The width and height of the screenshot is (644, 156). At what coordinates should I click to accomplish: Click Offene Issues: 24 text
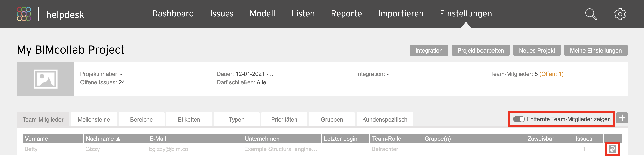tap(102, 82)
